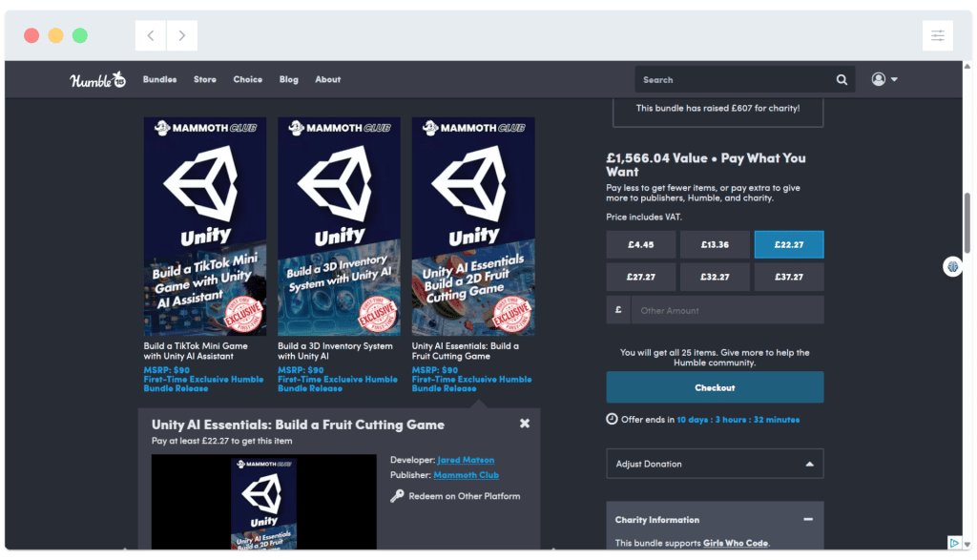Click the title Build a TikTok Mini Game with Unity AI Assistant
977x560 pixels.
(196, 351)
